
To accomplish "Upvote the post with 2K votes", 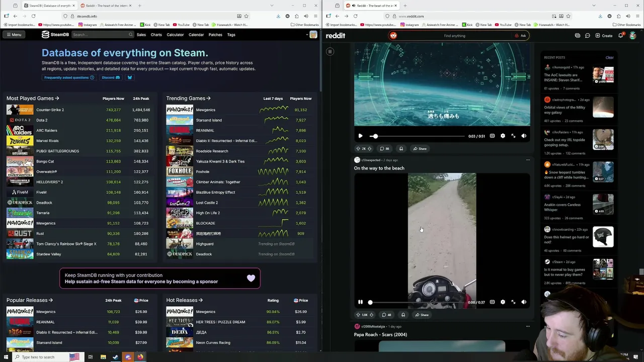I will coord(358,148).
